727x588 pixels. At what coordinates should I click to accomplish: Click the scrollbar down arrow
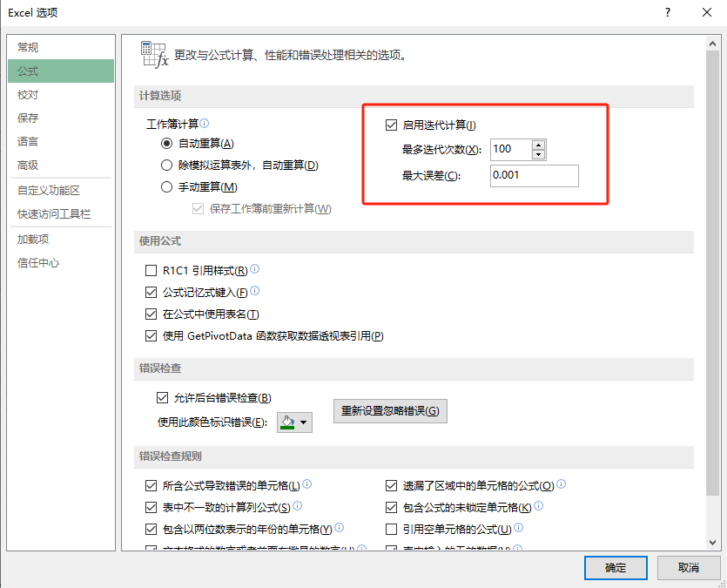pyautogui.click(x=712, y=542)
